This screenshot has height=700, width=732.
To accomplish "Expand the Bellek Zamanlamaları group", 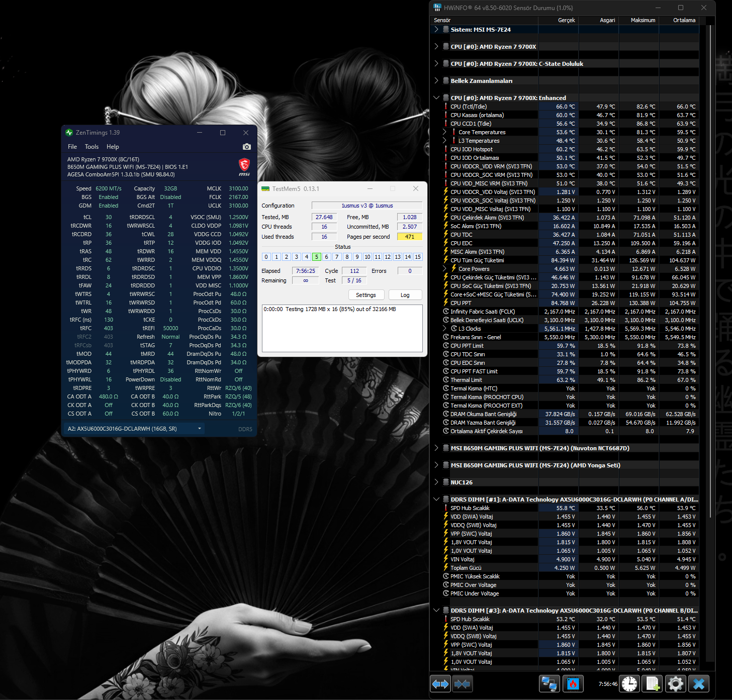I will coord(436,81).
